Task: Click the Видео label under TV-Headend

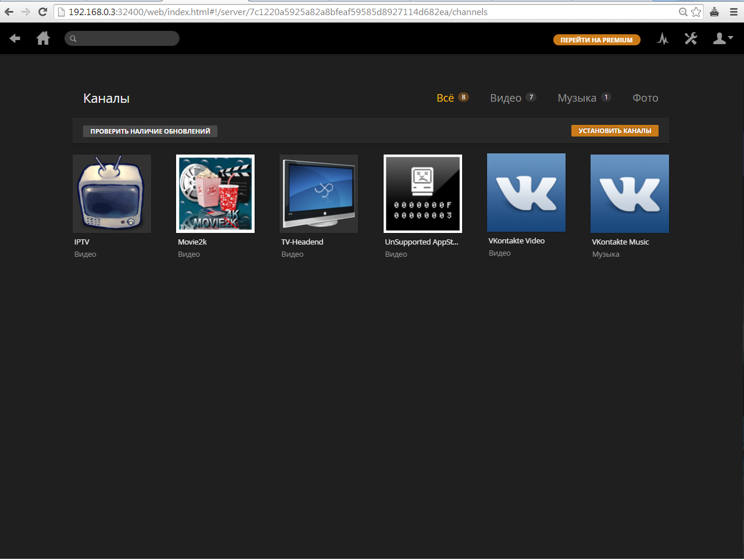Action: click(292, 254)
